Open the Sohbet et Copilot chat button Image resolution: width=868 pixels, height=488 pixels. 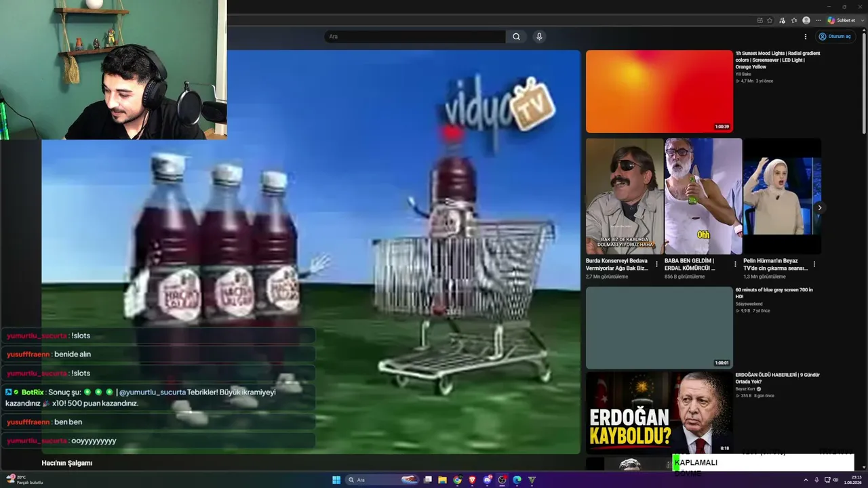(x=841, y=20)
